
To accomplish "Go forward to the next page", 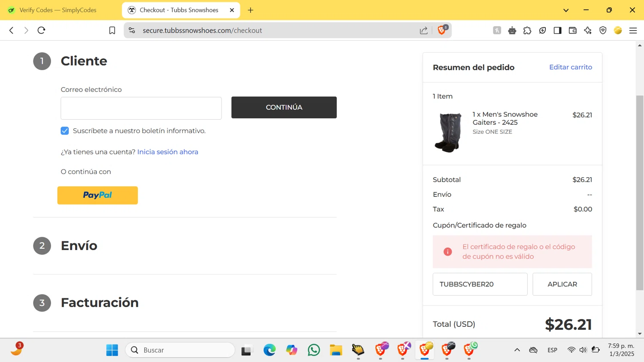I will click(26, 30).
